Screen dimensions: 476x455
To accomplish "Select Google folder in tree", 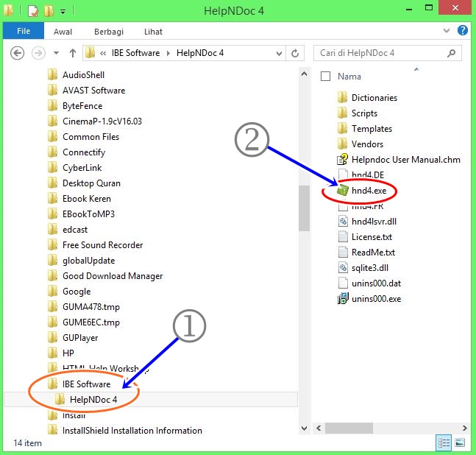I will tap(69, 292).
